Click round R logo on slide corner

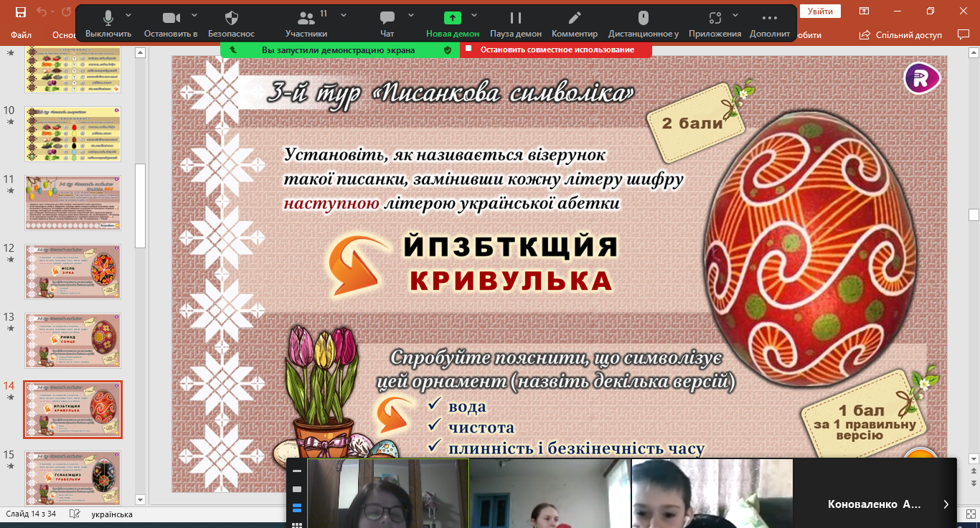(x=922, y=77)
